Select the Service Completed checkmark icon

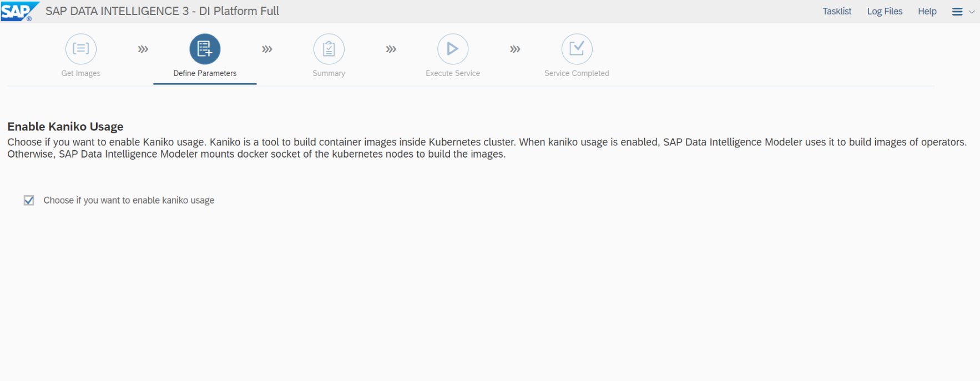(577, 49)
